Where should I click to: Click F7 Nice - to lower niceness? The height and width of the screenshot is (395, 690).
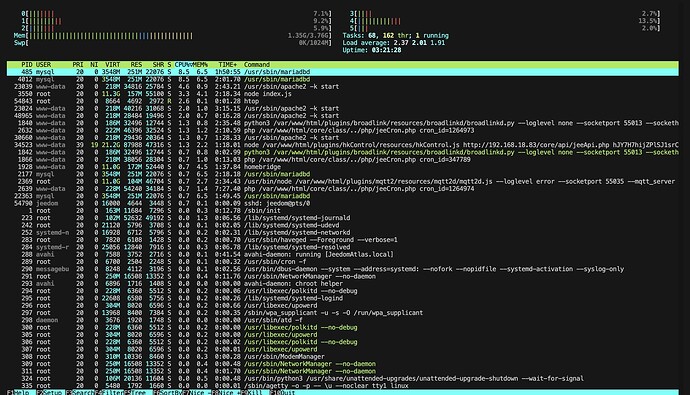coord(196,392)
